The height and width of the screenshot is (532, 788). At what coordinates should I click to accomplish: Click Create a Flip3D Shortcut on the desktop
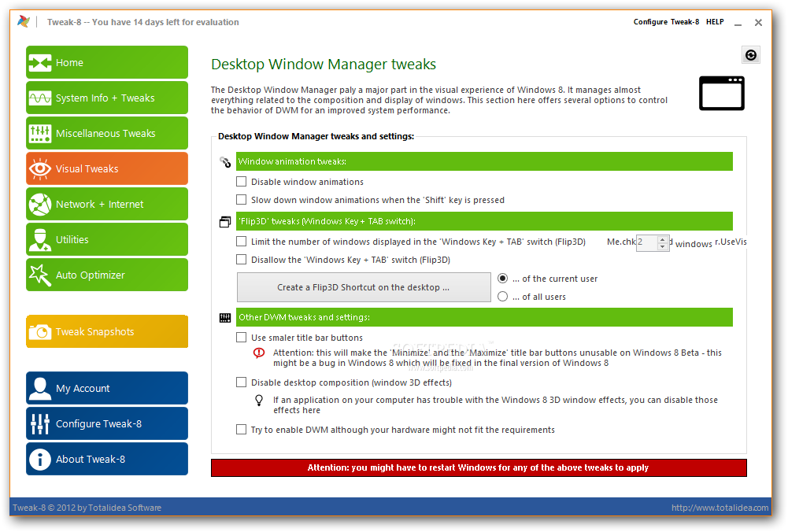pyautogui.click(x=364, y=287)
